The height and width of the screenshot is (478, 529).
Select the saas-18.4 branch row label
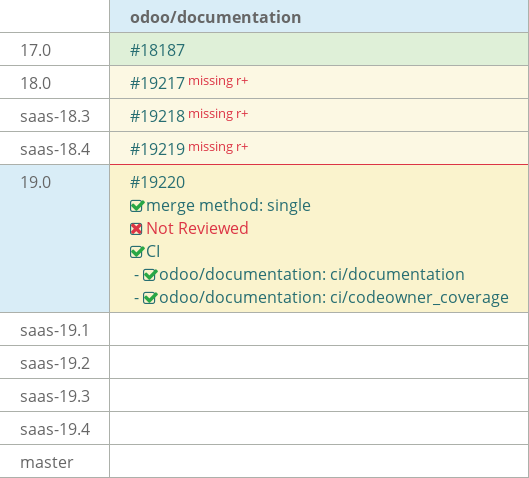click(55, 149)
